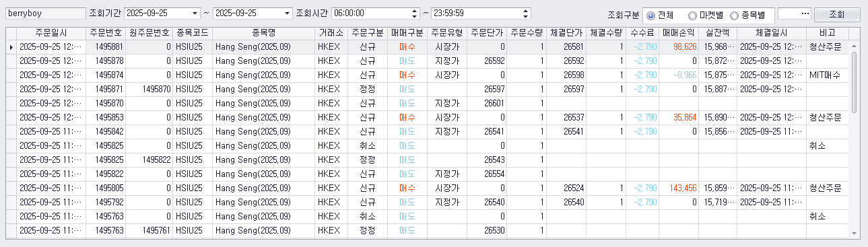Click the 143,456 profit cell
Screen dimensions: 868x247
coord(679,188)
